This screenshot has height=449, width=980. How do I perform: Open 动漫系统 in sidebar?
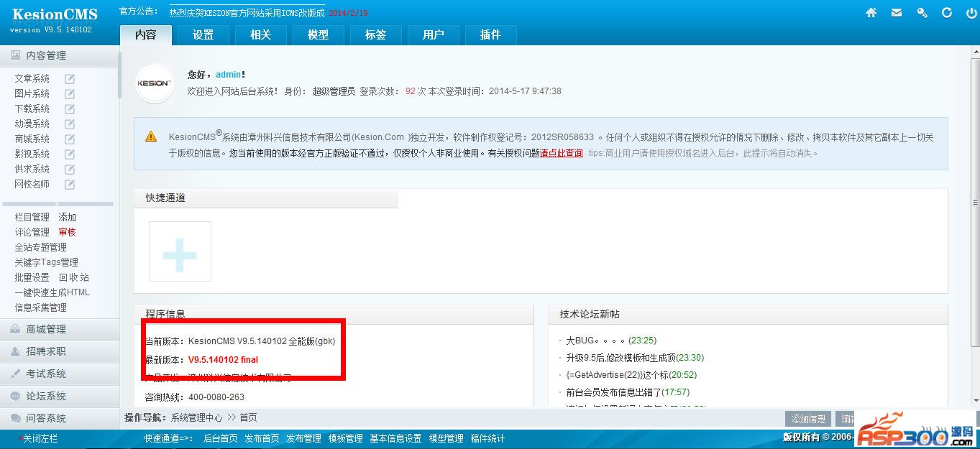tap(32, 124)
